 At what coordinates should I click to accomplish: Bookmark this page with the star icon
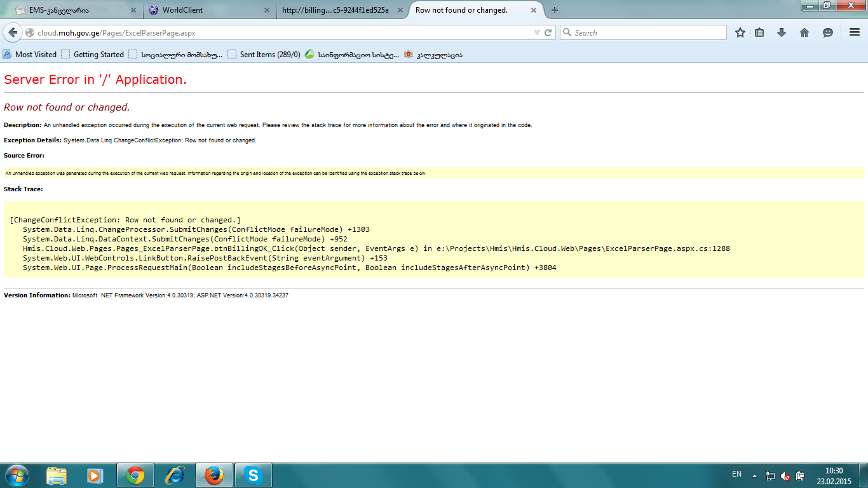click(740, 33)
